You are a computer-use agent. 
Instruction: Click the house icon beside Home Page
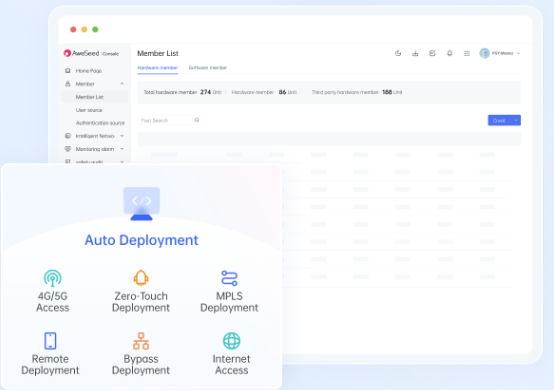pyautogui.click(x=68, y=71)
